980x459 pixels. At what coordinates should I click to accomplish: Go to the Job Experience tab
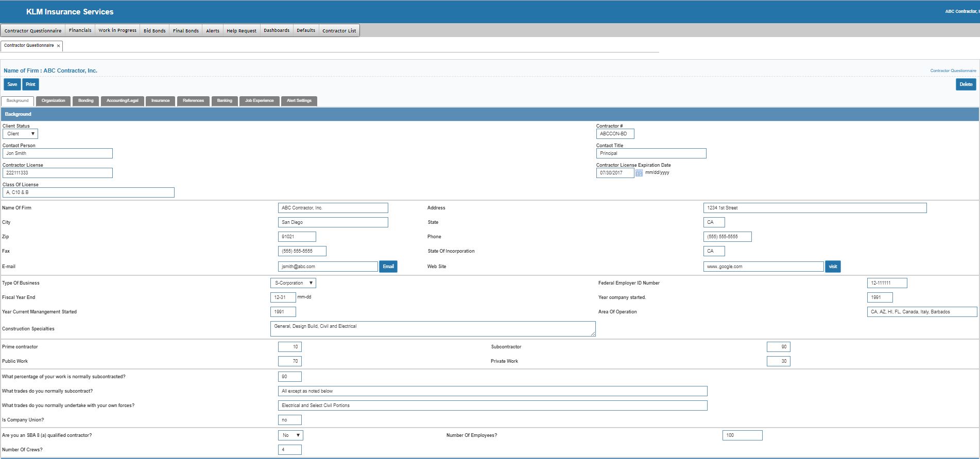[259, 101]
